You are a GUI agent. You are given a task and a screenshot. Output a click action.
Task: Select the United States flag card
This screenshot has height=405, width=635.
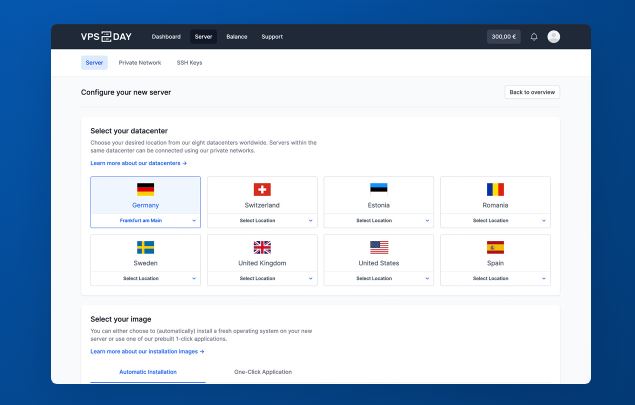(379, 253)
